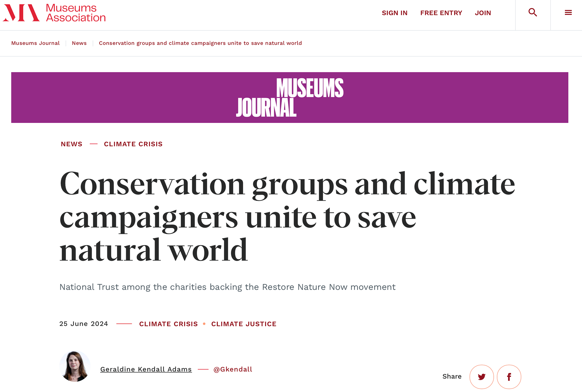
Task: Open the search magnifier icon
Action: pyautogui.click(x=533, y=13)
